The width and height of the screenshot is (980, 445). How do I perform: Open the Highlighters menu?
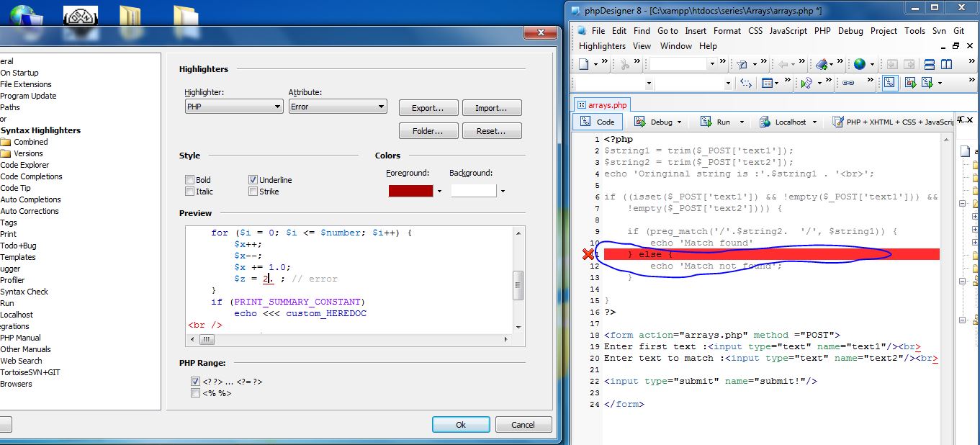[602, 46]
